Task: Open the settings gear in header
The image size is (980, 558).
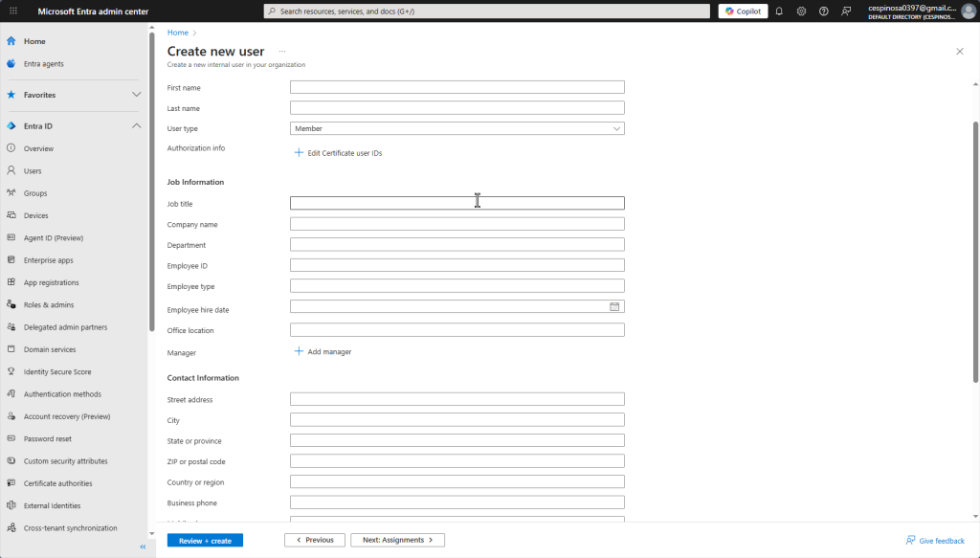Action: (801, 11)
